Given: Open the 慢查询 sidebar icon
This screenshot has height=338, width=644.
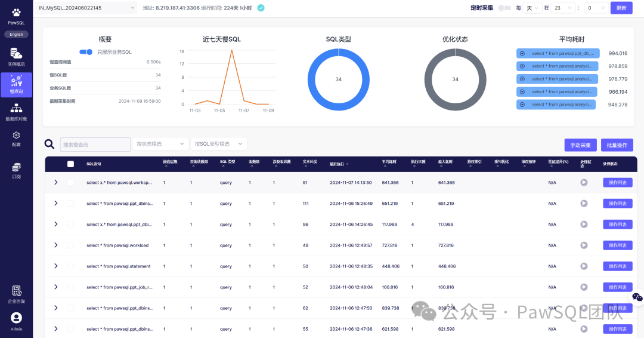Looking at the screenshot, I should click(x=17, y=81).
